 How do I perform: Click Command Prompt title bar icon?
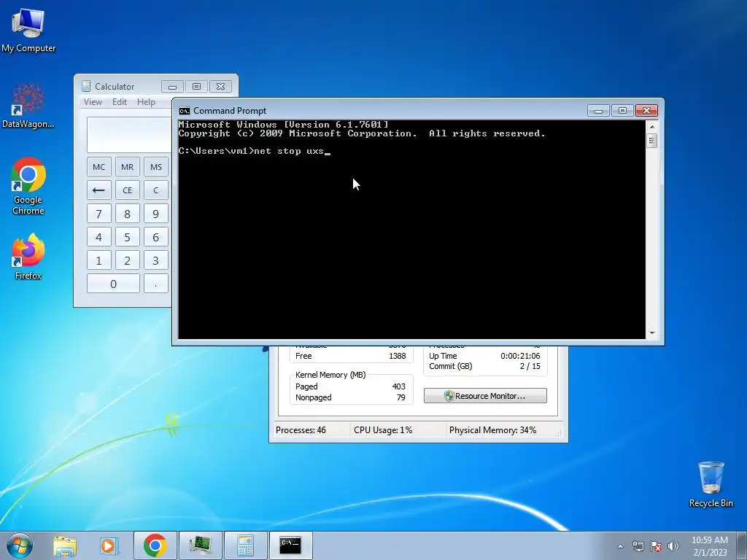click(185, 111)
